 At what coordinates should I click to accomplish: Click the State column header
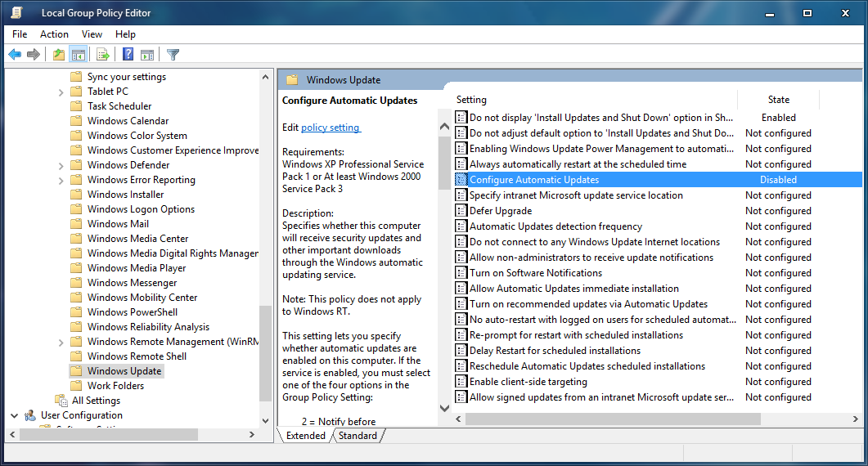point(778,100)
